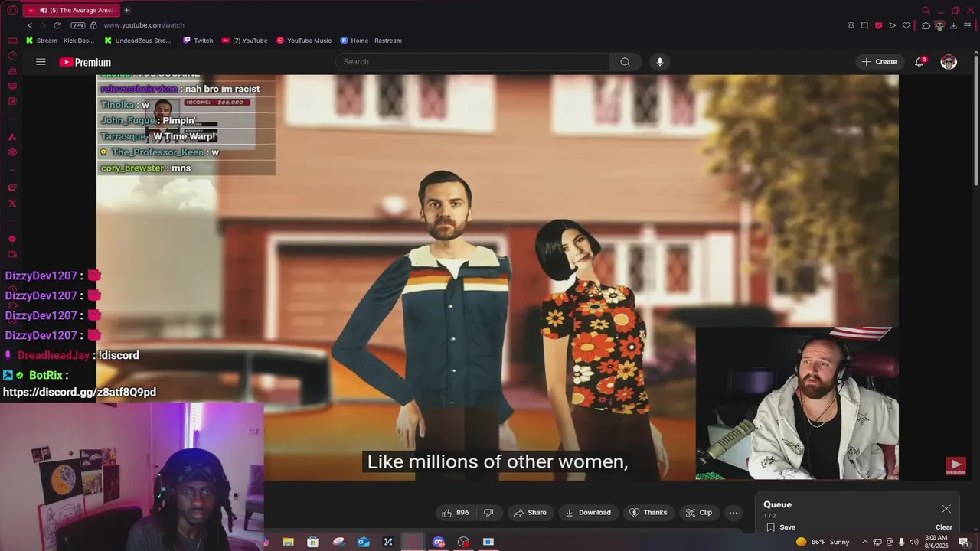
Task: Open weather widget 86°F Sunny
Action: (x=825, y=542)
